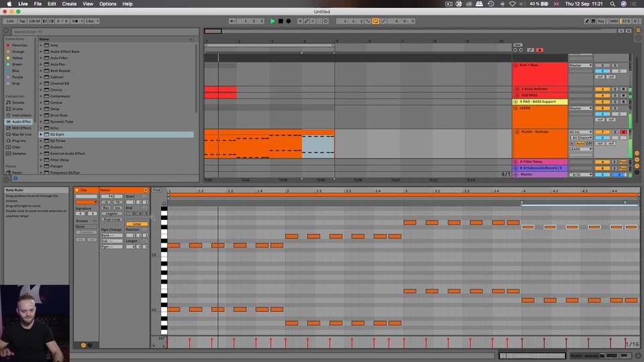Click the clip activator circle icon

tap(76, 190)
